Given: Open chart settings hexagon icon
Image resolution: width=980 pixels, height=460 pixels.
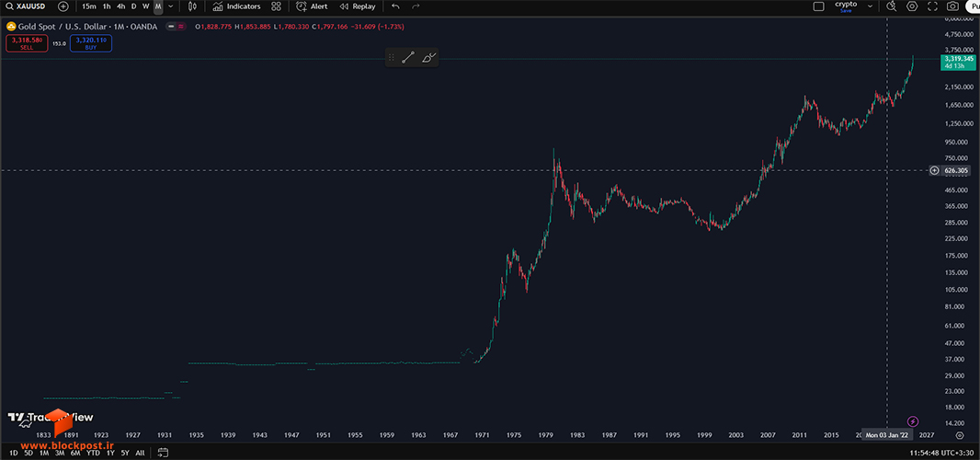Looking at the screenshot, I should (913, 6).
